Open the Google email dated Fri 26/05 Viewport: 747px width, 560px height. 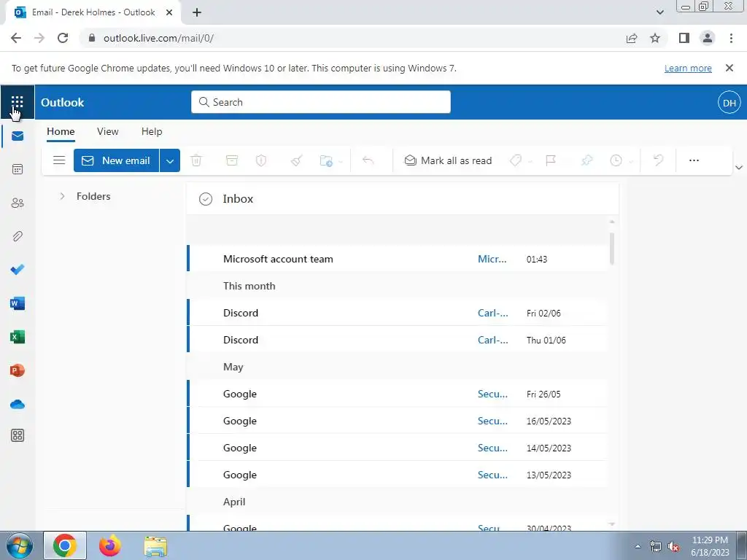pyautogui.click(x=398, y=393)
